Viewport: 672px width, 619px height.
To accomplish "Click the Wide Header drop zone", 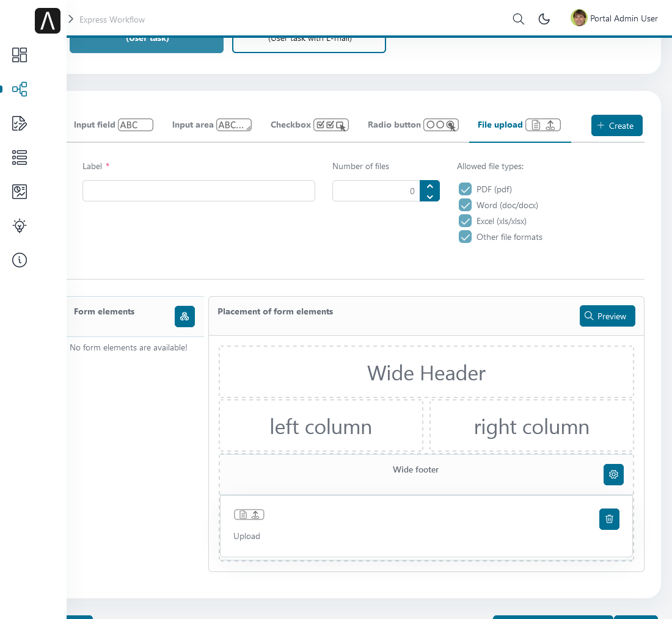I will click(x=426, y=372).
